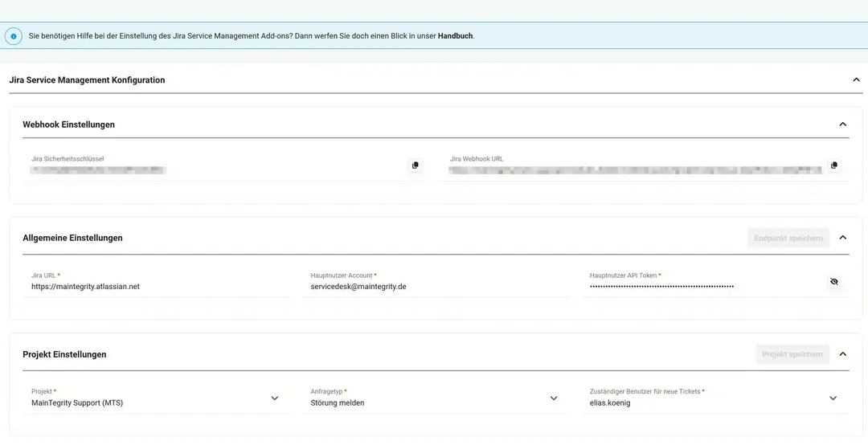
Task: Collapse the Allgemeine Einstellungen section
Action: (842, 238)
